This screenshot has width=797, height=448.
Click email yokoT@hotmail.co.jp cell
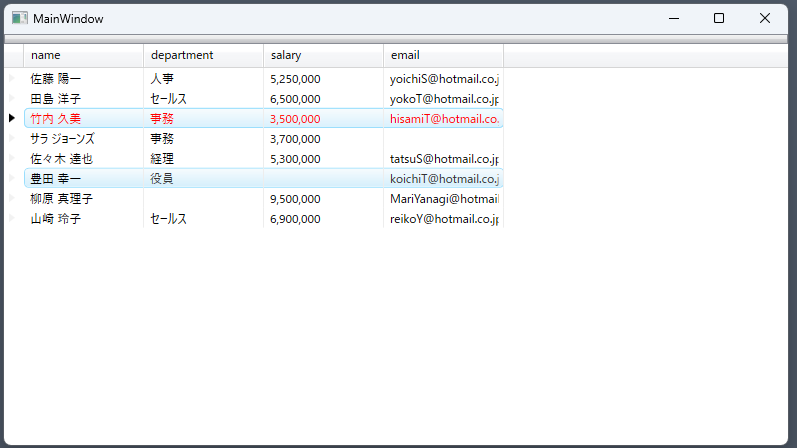tap(443, 99)
